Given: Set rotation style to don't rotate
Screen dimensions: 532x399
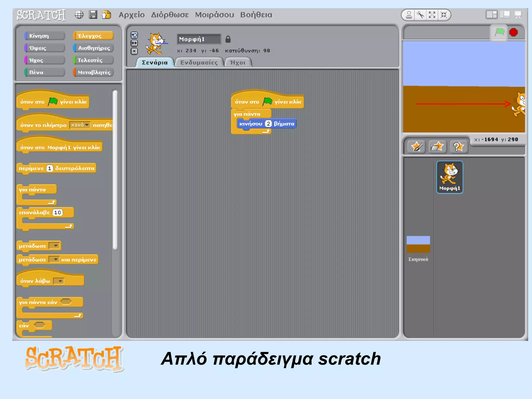Looking at the screenshot, I should (x=134, y=51).
